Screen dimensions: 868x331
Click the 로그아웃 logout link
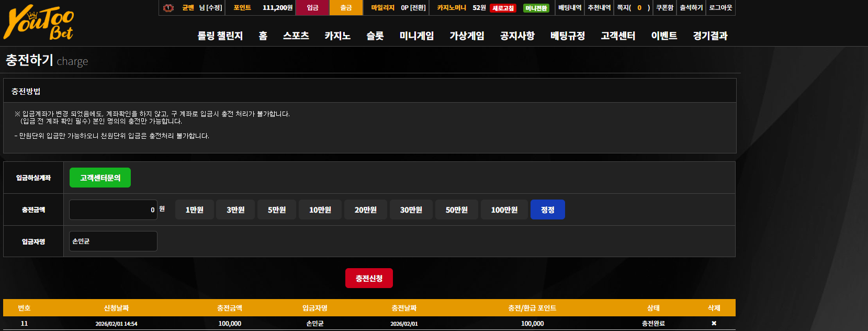(x=720, y=7)
